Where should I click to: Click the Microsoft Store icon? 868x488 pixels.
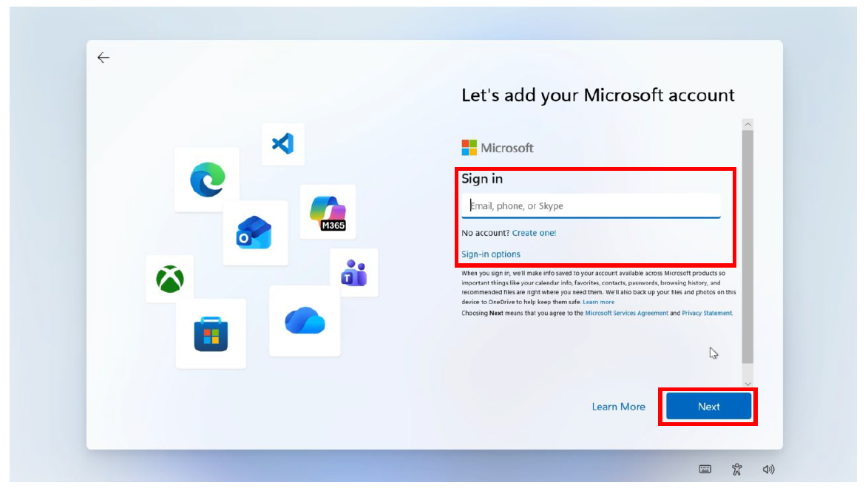click(211, 334)
